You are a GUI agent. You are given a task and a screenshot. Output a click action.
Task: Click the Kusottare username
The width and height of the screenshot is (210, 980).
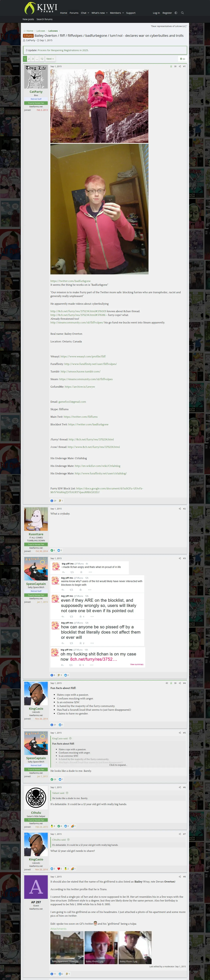36,534
